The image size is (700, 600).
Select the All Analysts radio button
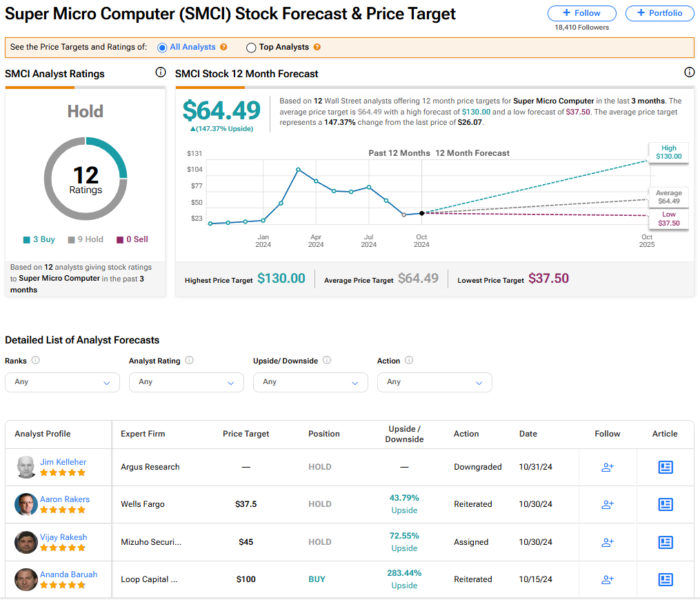pyautogui.click(x=162, y=48)
